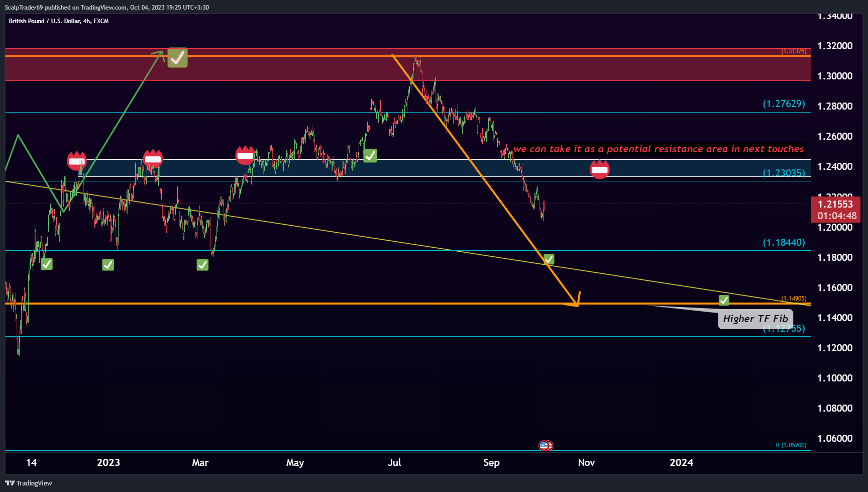Click the leftmost no-entry sign on the blue zone
The width and height of the screenshot is (868, 492).
pos(77,161)
